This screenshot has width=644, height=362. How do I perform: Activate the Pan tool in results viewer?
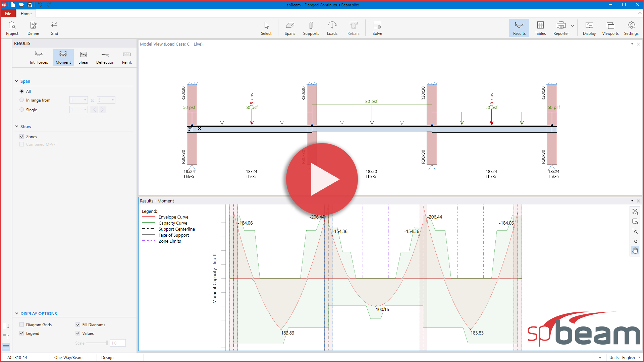[x=635, y=250]
